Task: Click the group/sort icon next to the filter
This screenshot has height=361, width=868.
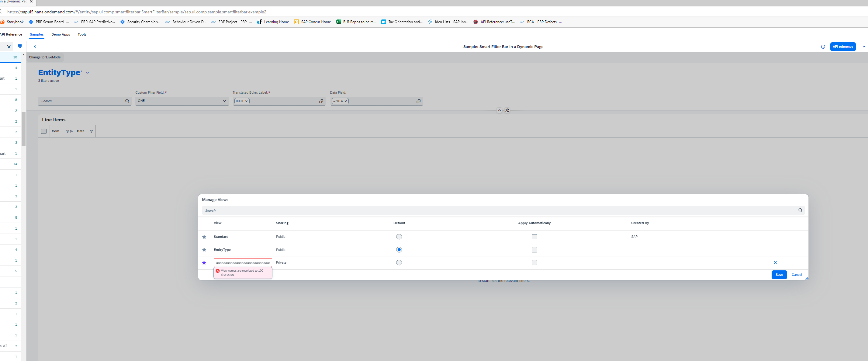Action: (19, 46)
